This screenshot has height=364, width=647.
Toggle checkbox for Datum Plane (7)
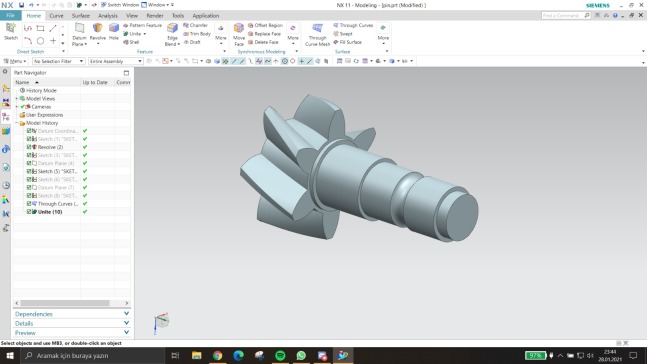(x=29, y=187)
